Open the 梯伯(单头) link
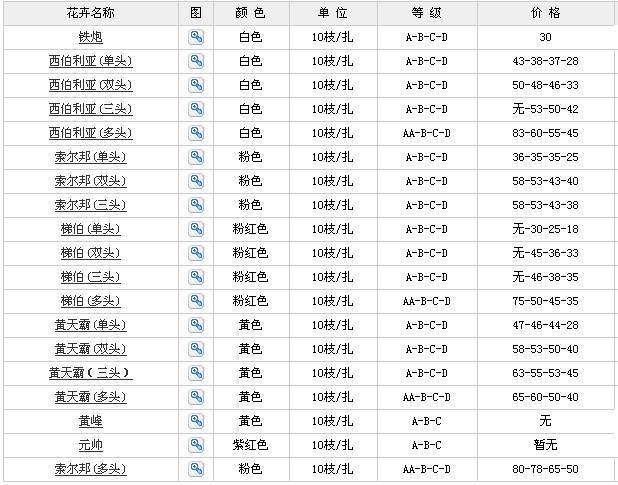618x485 pixels. pos(91,229)
